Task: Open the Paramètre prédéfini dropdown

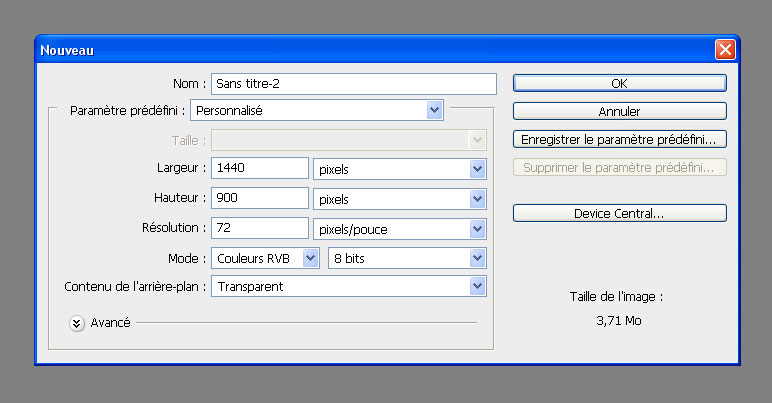Action: coord(317,110)
